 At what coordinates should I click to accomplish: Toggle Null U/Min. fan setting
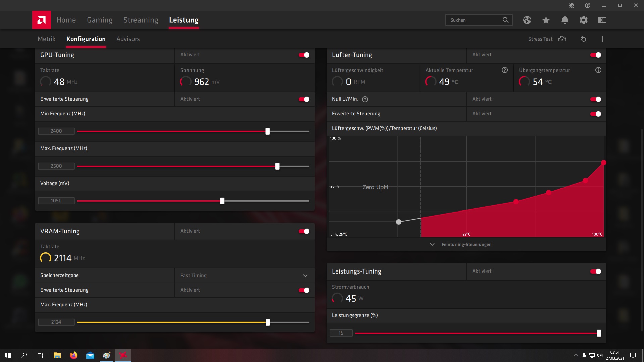(x=596, y=99)
